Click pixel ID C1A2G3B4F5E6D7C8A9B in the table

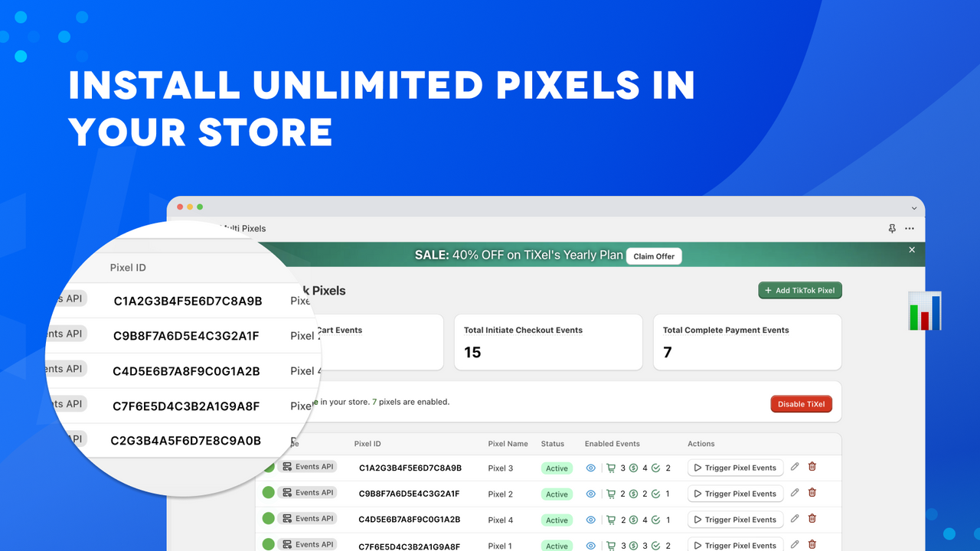410,468
